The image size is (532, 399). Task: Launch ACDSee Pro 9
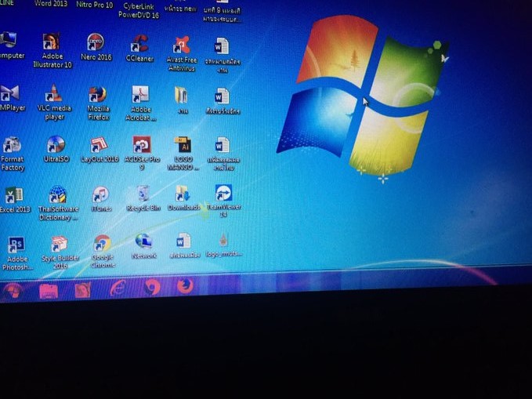[142, 145]
